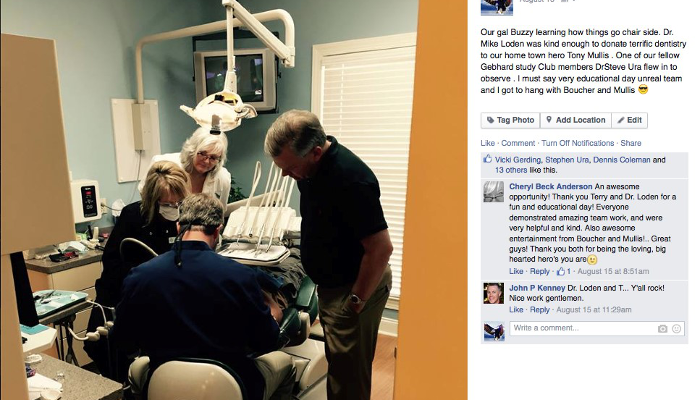Image resolution: width=700 pixels, height=400 pixels.
Task: Click the Comment link under the post
Action: coord(518,143)
